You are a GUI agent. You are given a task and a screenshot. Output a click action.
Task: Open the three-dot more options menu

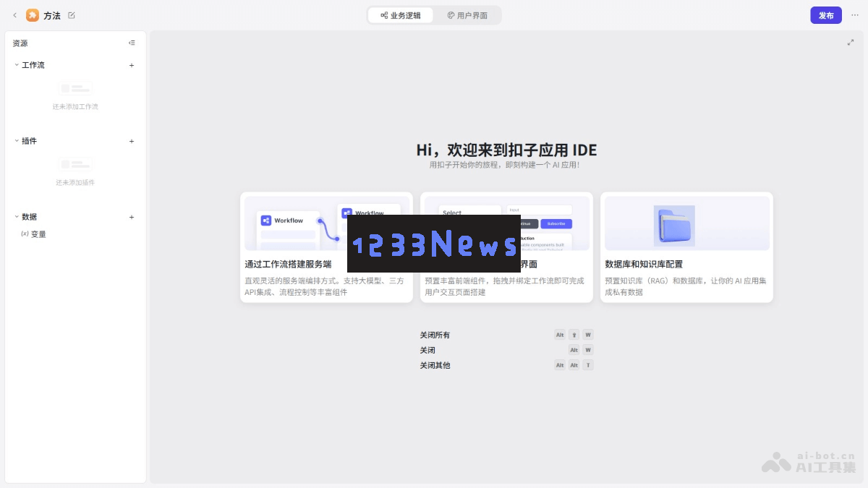pos(855,15)
